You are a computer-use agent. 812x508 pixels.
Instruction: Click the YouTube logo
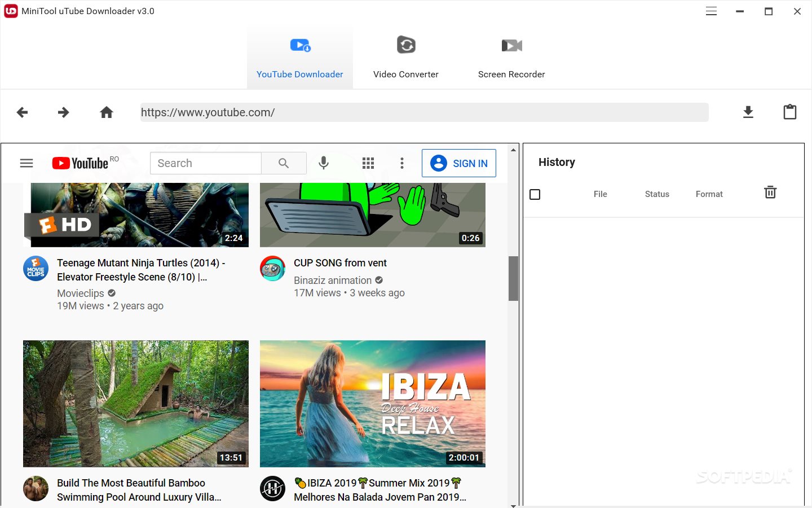click(x=80, y=163)
